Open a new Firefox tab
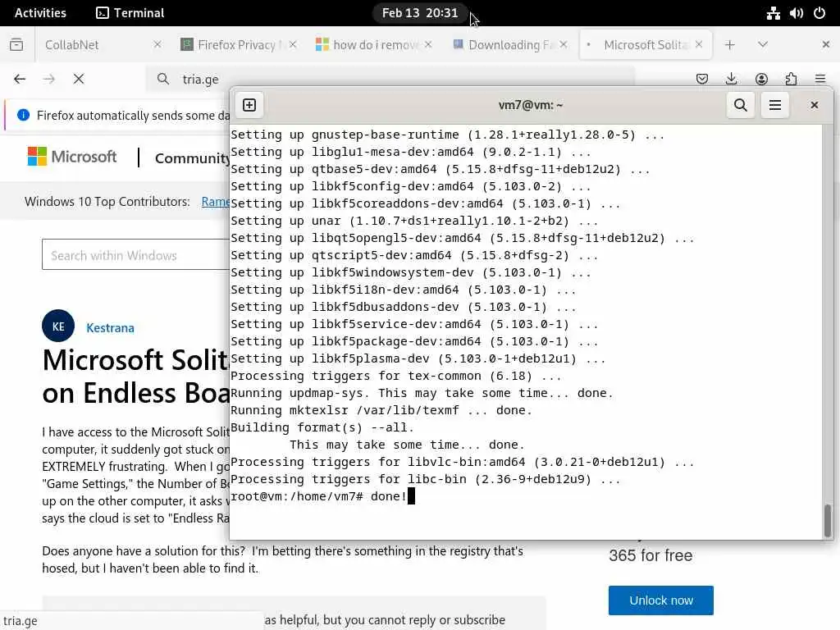The image size is (840, 630). pos(729,44)
